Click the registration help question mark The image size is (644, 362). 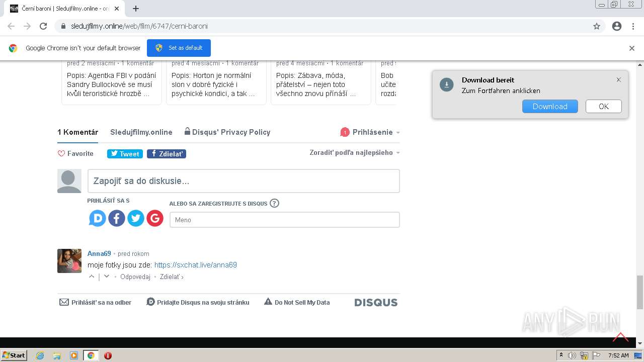(x=274, y=204)
